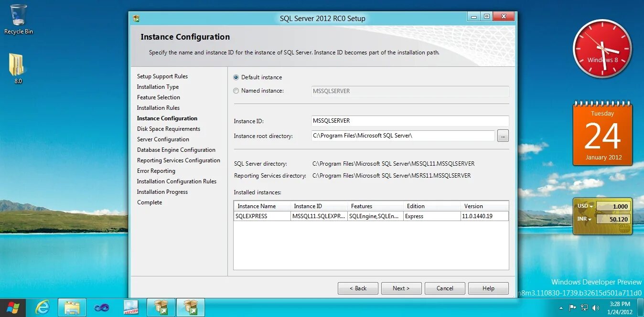Click Instance ID column header in table

319,206
